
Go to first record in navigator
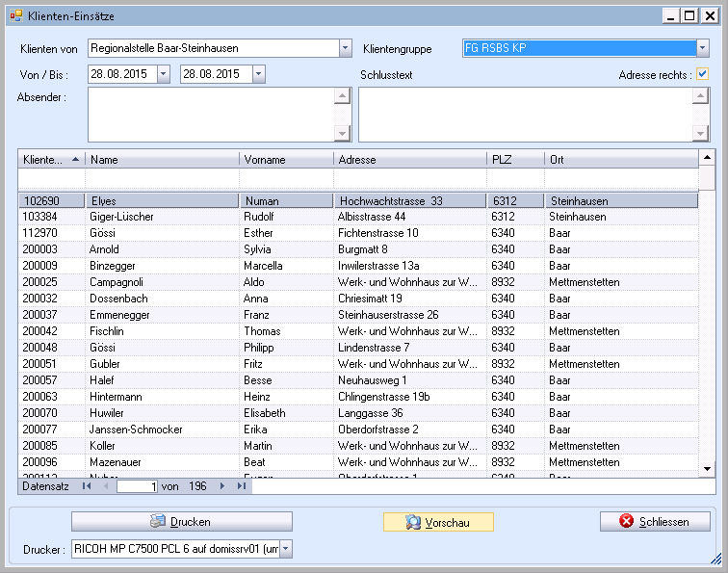tap(87, 486)
